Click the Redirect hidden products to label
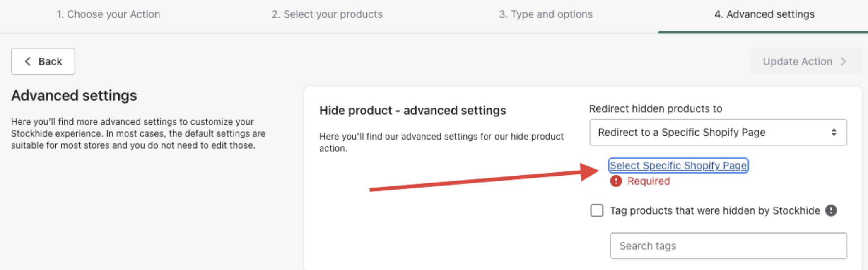 pos(655,108)
